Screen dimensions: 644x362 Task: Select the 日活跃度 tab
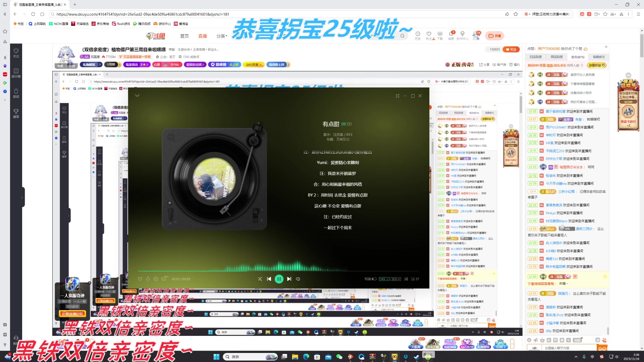coord(536,57)
